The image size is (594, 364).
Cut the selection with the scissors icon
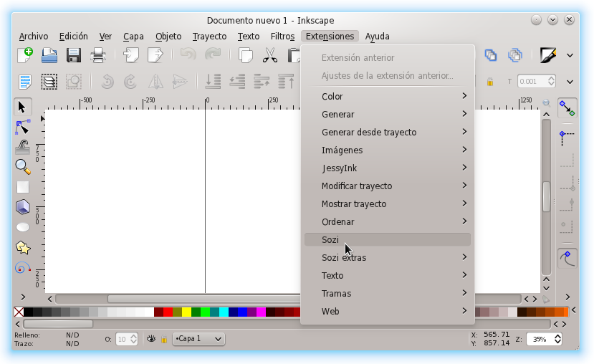pos(269,55)
